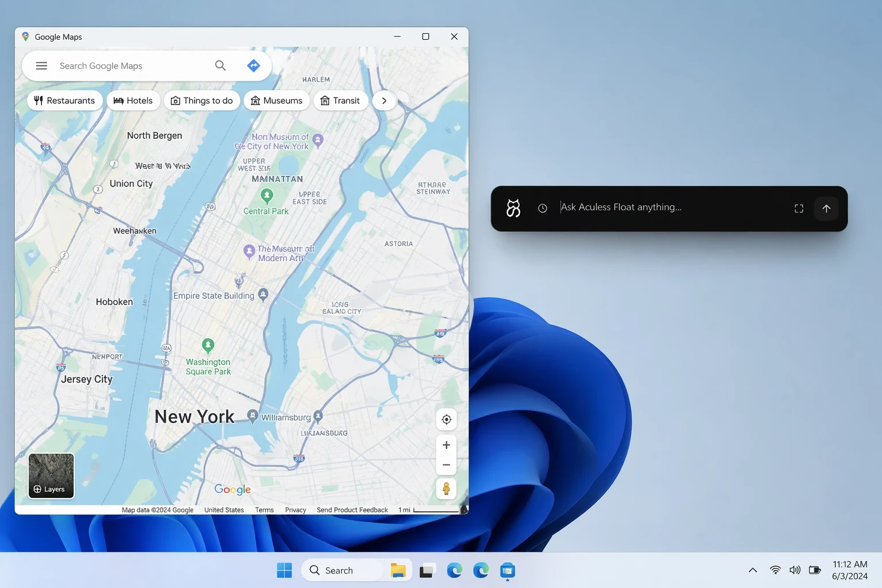
Task: Click the Send Product Feedback link
Action: [352, 510]
